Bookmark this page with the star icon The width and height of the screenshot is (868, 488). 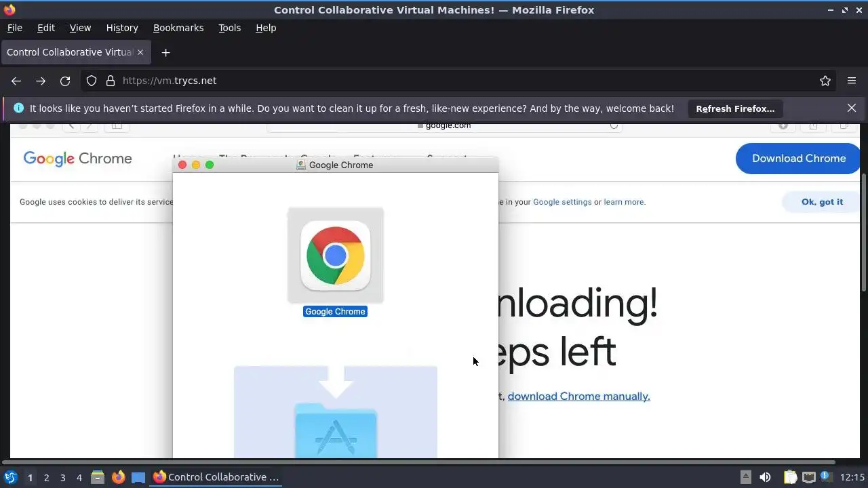(825, 81)
